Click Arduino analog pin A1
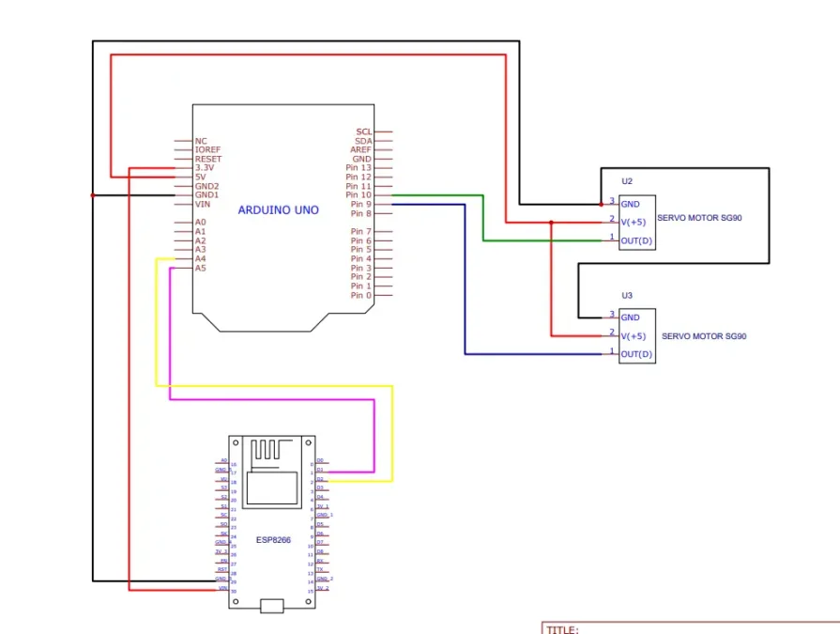The height and width of the screenshot is (634, 840). 200,231
